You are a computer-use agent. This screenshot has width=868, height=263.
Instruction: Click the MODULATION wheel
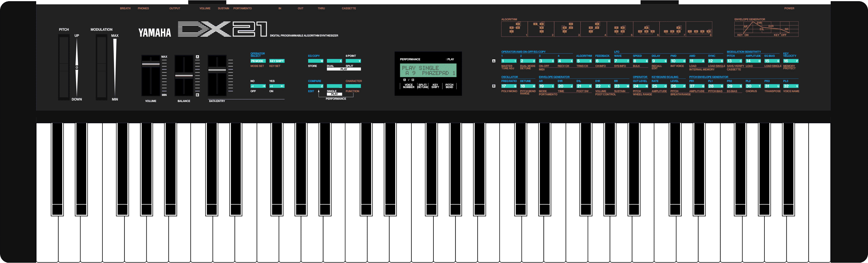(102, 67)
